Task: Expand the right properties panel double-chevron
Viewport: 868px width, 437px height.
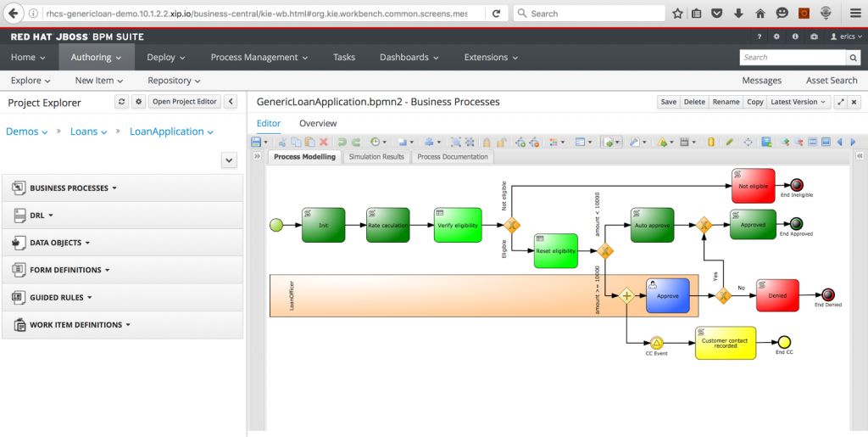Action: (860, 157)
